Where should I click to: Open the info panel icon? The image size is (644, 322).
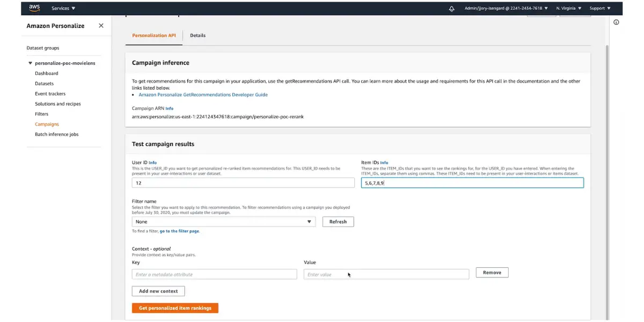pos(616,23)
